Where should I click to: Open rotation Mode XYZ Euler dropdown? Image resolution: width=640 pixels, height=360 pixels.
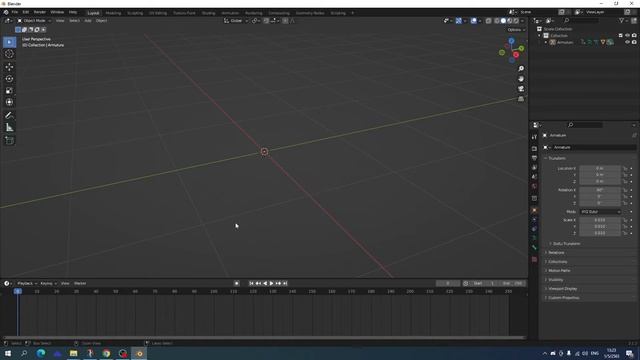[x=600, y=212]
